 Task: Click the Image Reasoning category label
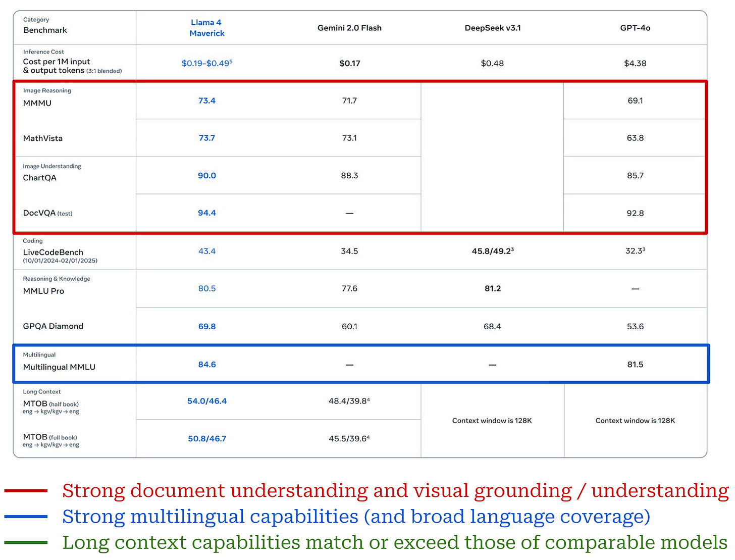(x=47, y=90)
